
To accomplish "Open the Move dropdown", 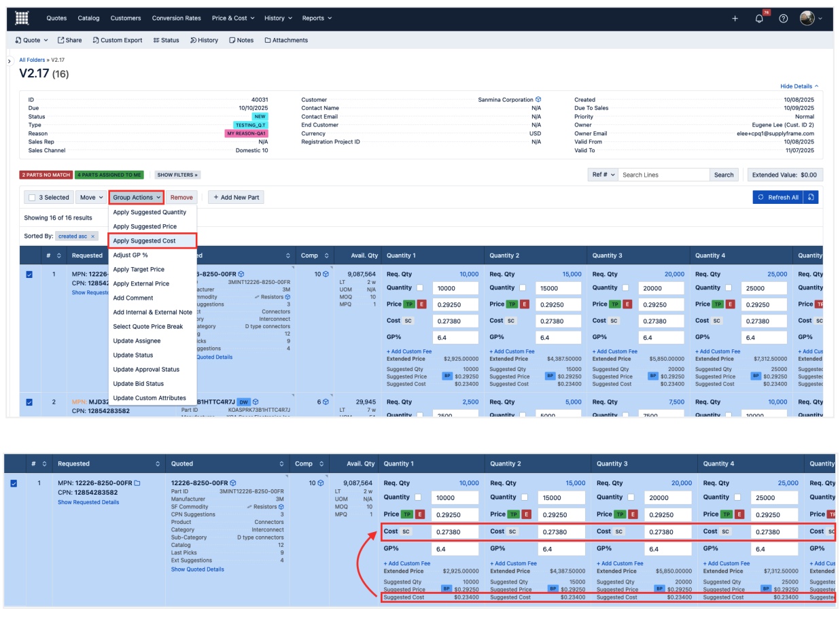I will (90, 197).
